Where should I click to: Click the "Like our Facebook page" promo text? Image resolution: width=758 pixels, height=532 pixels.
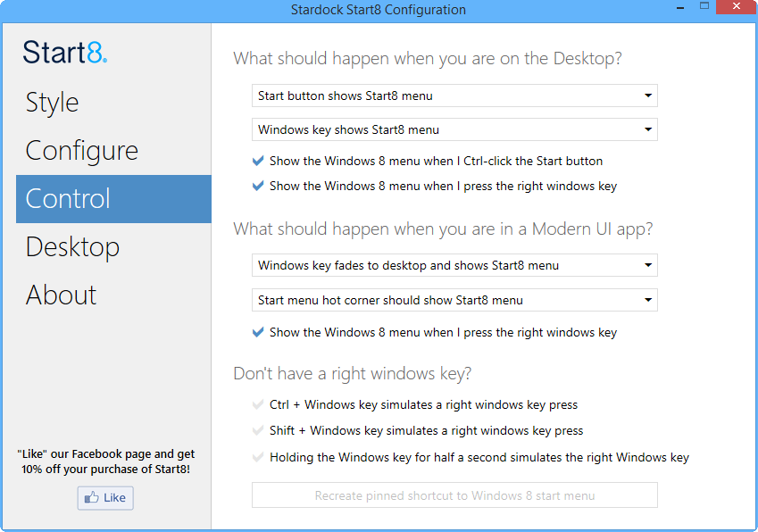pyautogui.click(x=106, y=461)
